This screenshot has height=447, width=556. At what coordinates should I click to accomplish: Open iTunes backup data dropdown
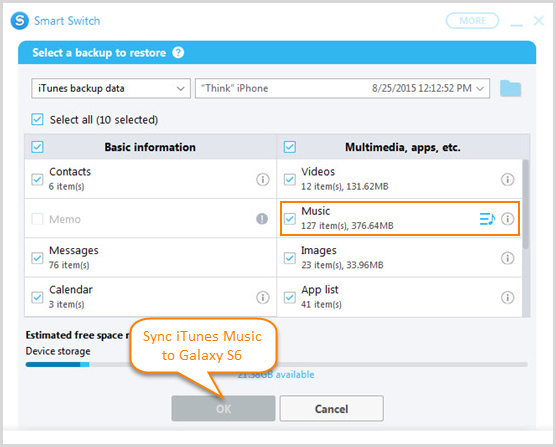(111, 88)
